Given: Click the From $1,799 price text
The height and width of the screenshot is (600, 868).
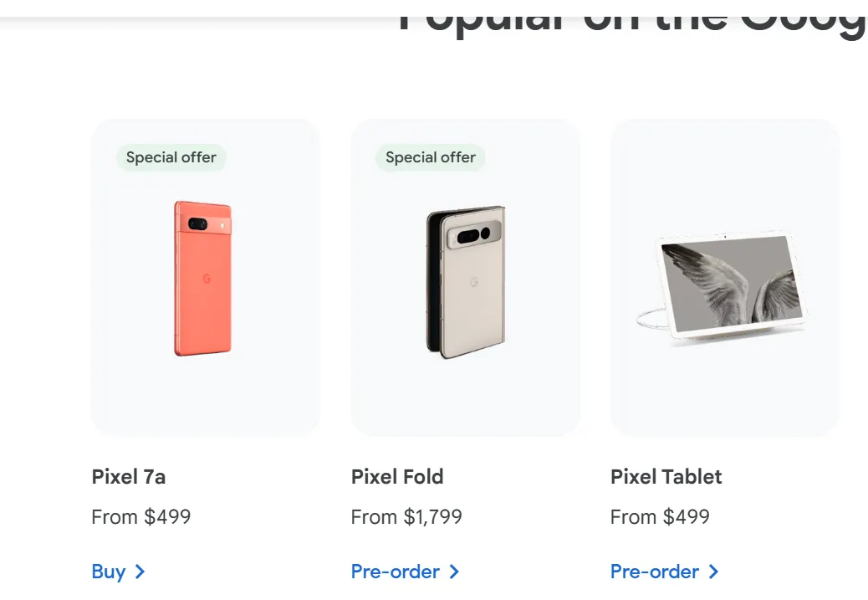Looking at the screenshot, I should 406,517.
